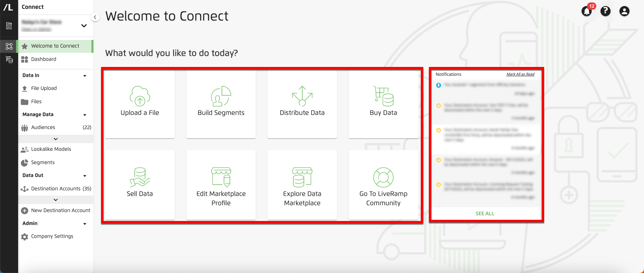Collapse the Manage Data section
The width and height of the screenshot is (644, 273).
click(x=85, y=115)
